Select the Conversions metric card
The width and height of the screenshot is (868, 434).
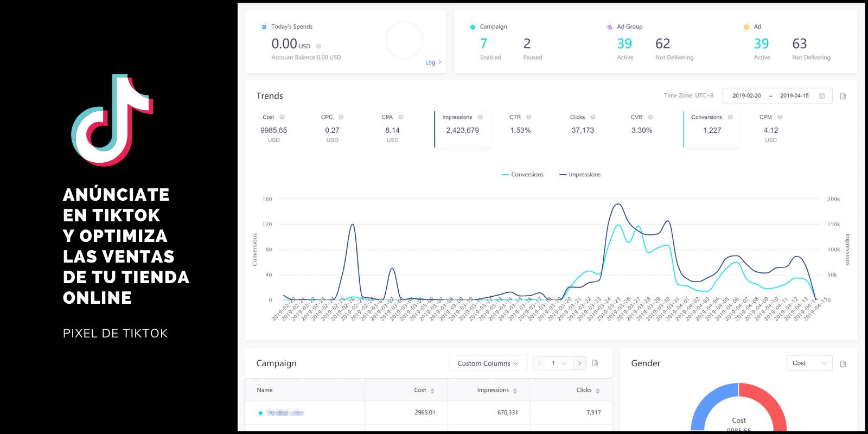coord(712,129)
